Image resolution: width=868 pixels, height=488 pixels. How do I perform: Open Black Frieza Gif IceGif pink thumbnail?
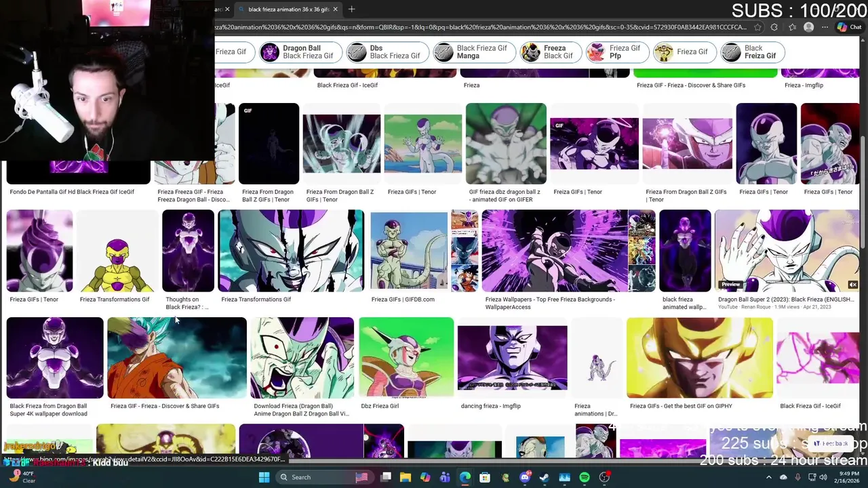coord(818,358)
